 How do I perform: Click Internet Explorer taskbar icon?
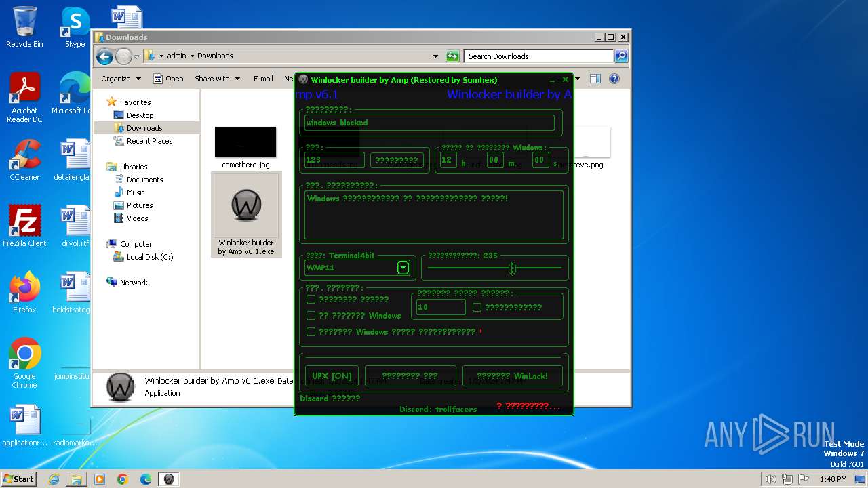(54, 479)
